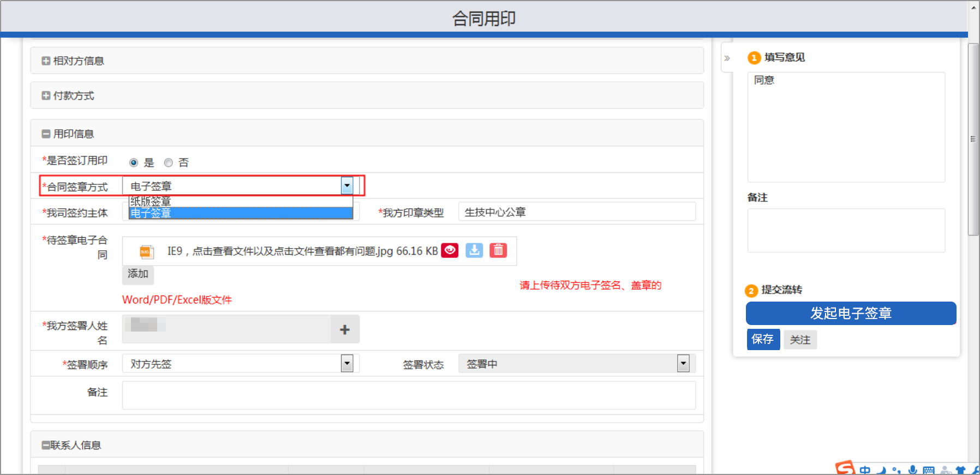Click the 我方签署人姓名 field

coord(226,329)
